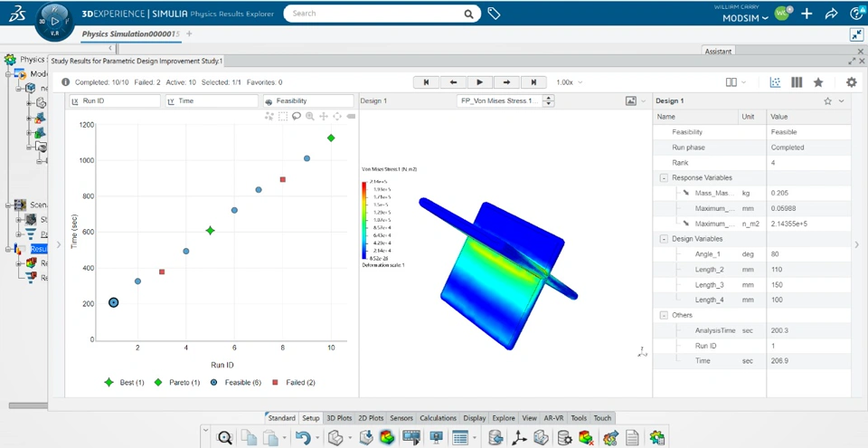Toggle Feasible (6) legend entry

click(x=235, y=383)
